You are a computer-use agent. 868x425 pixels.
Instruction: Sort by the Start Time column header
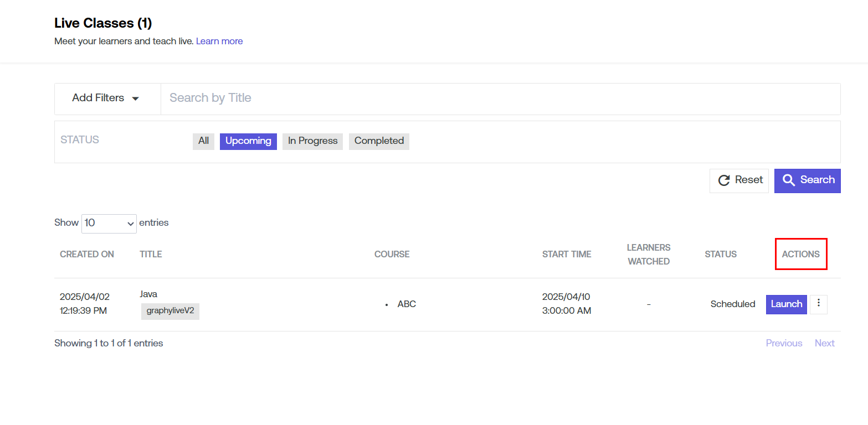point(567,255)
